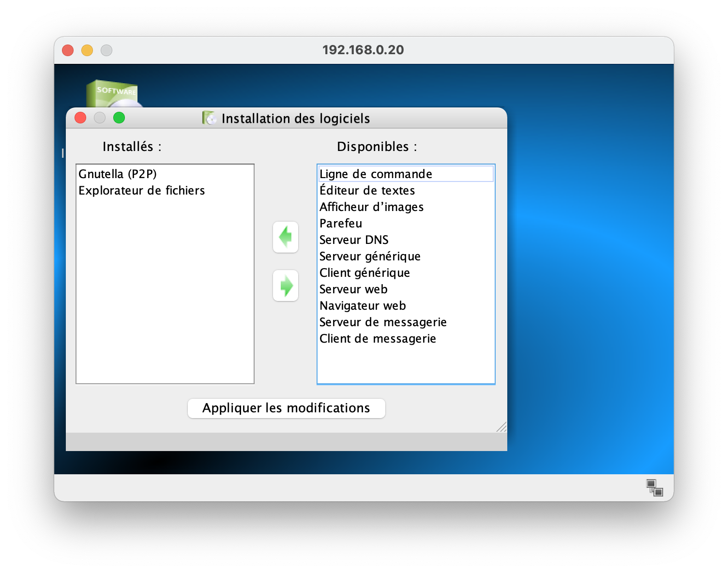
Task: Click the installer icon in dialog title bar
Action: [209, 118]
